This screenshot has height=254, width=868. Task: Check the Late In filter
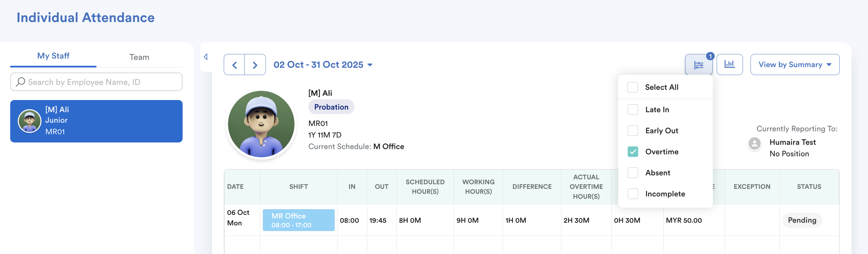tap(633, 110)
